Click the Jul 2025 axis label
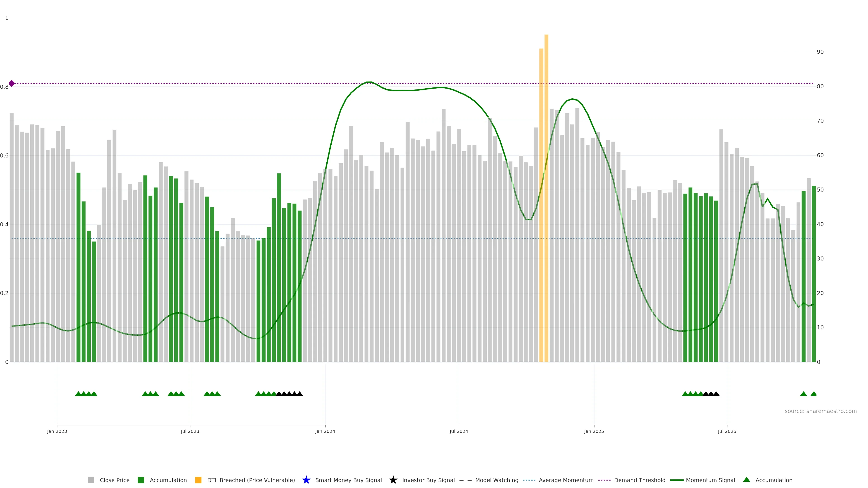Screen dimensions: 868x488 pos(727,431)
